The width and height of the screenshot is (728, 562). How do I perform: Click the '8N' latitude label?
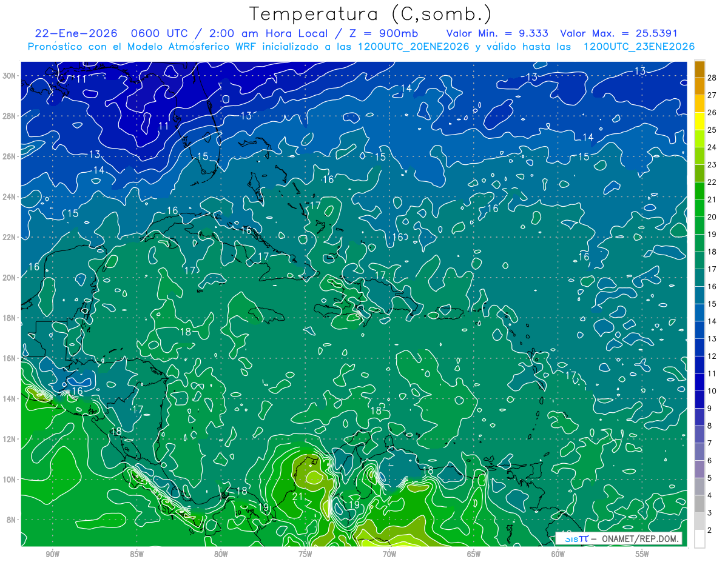[11, 520]
